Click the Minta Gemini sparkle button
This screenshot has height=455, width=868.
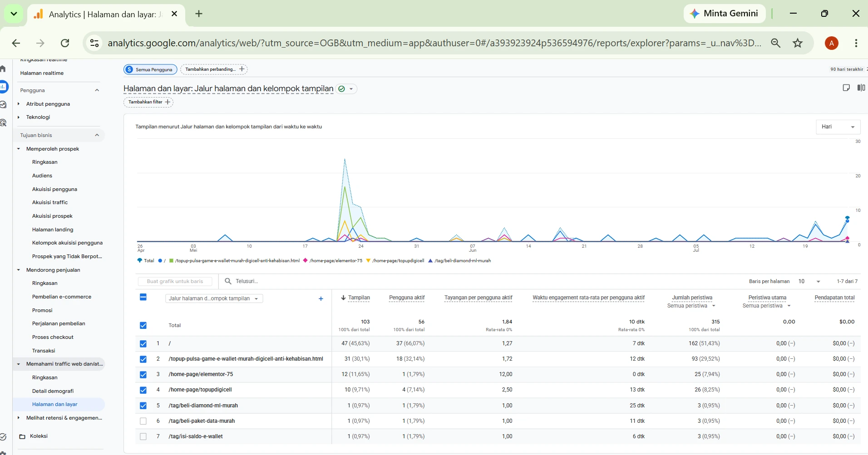click(x=725, y=14)
